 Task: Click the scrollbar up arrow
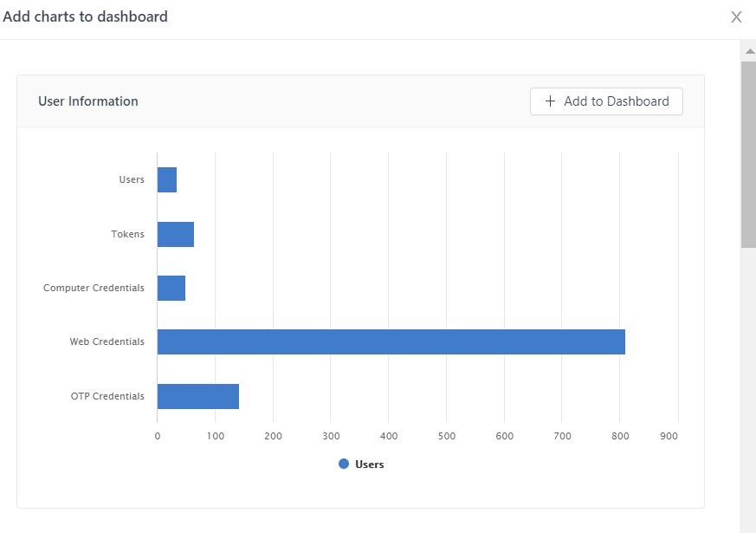point(749,51)
